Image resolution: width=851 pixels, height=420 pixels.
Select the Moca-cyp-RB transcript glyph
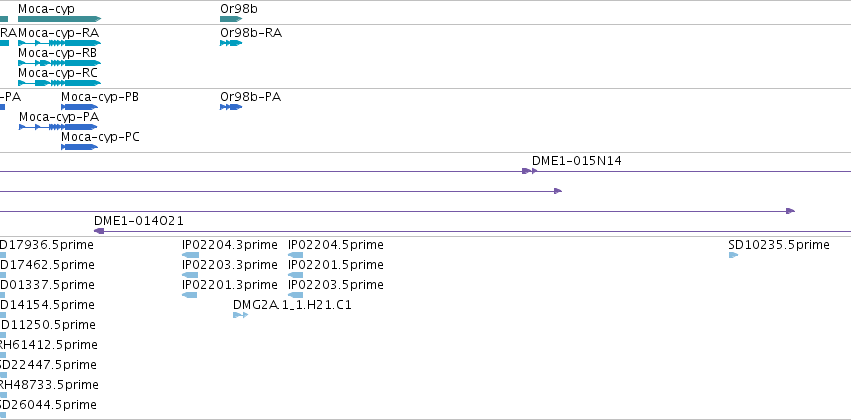click(x=59, y=63)
